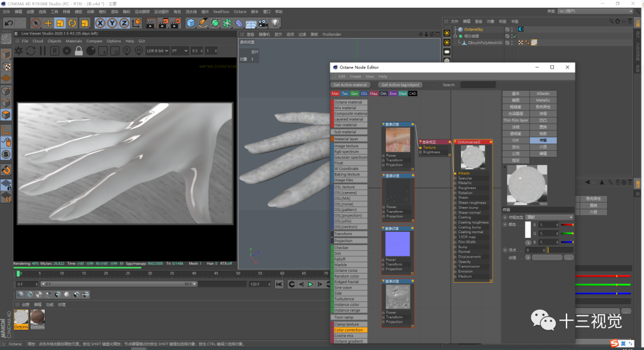Click the pick material M icon
The image size is (644, 350).
pos(139,51)
